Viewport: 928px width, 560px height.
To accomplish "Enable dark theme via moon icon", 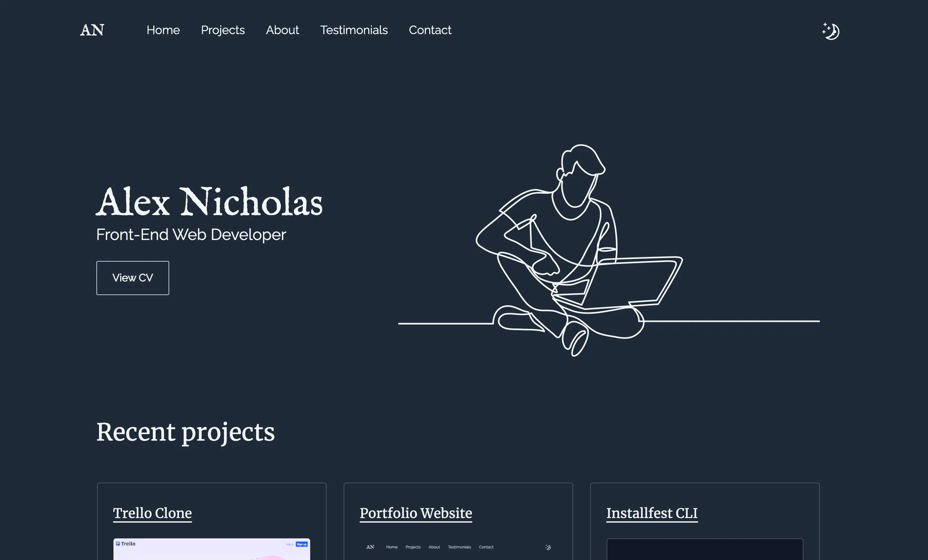I will tap(831, 30).
